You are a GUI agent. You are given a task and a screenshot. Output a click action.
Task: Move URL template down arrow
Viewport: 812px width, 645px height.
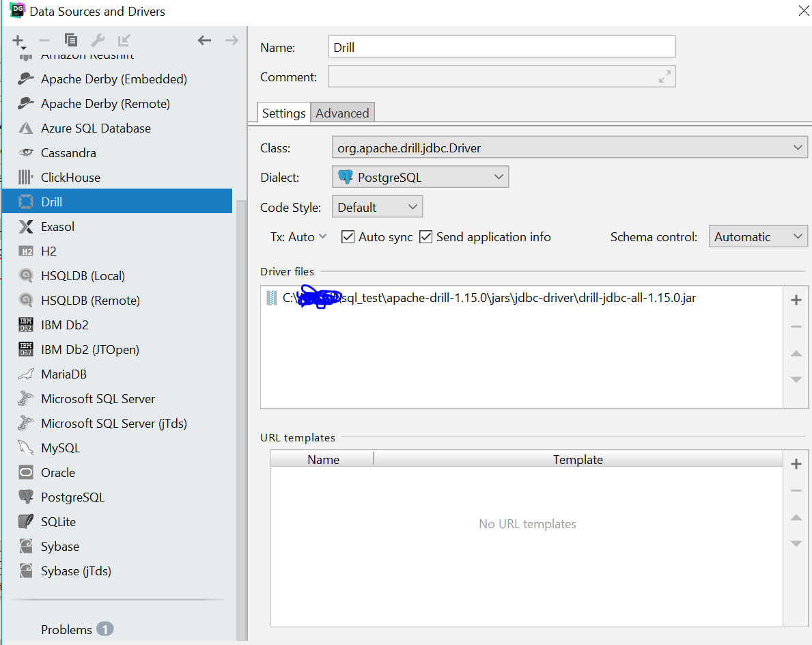[x=796, y=544]
